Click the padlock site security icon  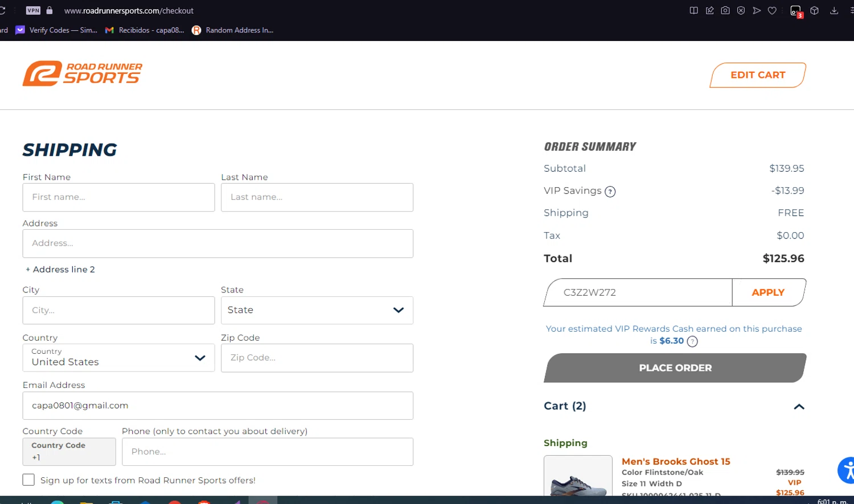point(50,10)
